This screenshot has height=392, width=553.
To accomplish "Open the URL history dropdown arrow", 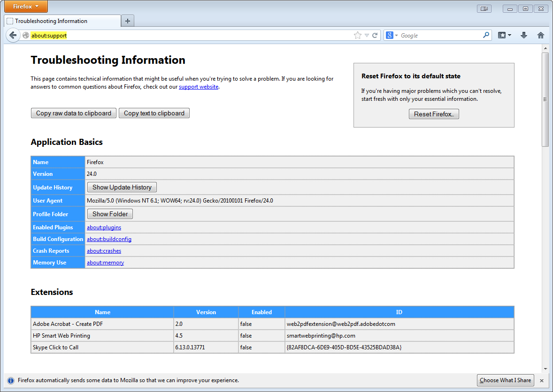I will pyautogui.click(x=367, y=35).
